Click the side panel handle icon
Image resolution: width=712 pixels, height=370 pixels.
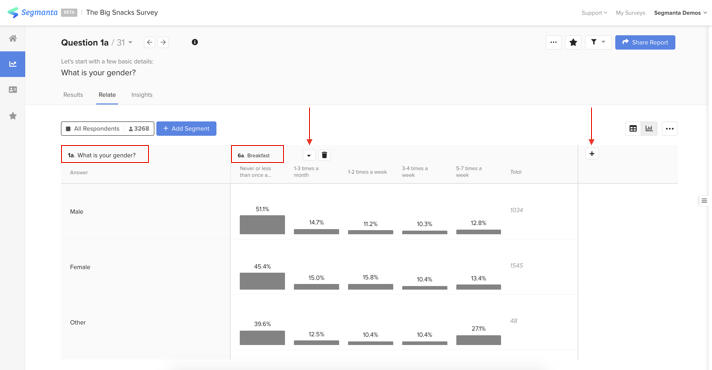pos(704,200)
